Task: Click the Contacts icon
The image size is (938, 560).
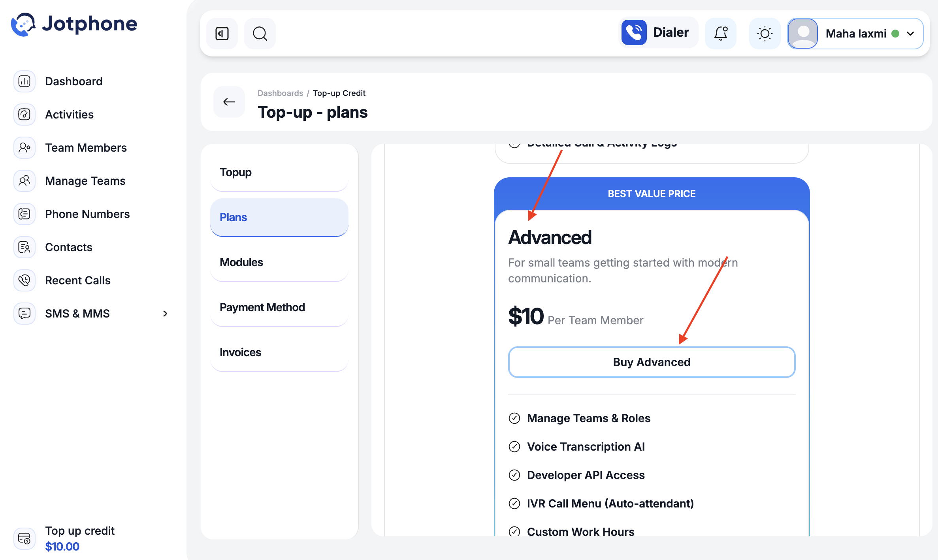Action: [24, 247]
